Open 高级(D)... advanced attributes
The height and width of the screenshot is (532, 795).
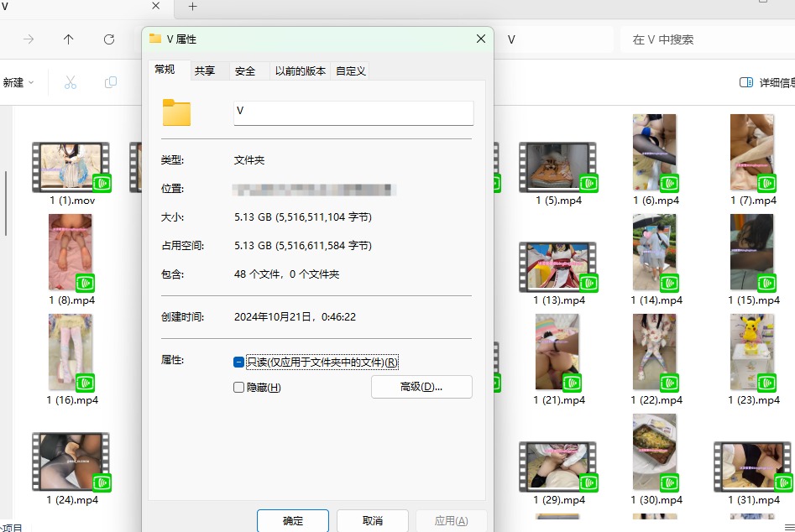click(x=421, y=387)
